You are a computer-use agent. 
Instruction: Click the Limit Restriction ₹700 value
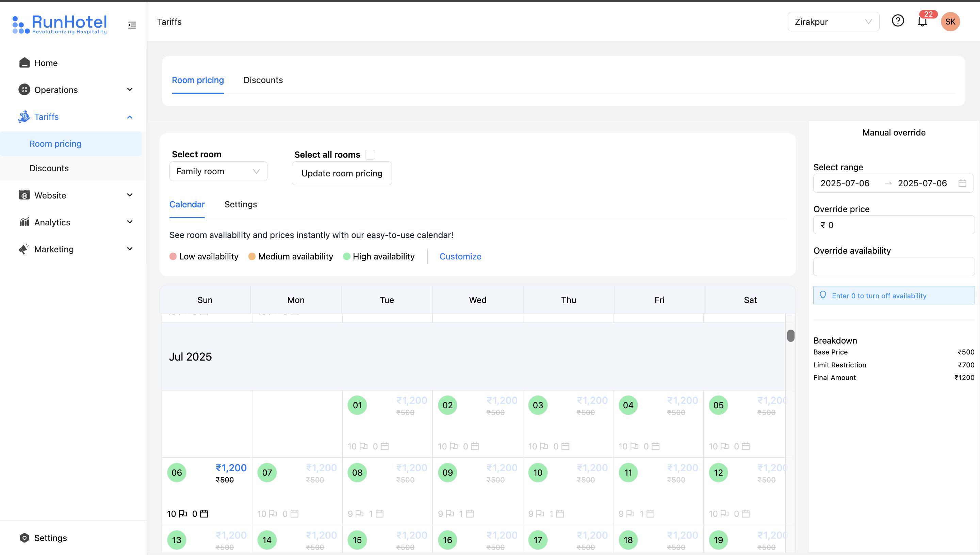pos(966,365)
